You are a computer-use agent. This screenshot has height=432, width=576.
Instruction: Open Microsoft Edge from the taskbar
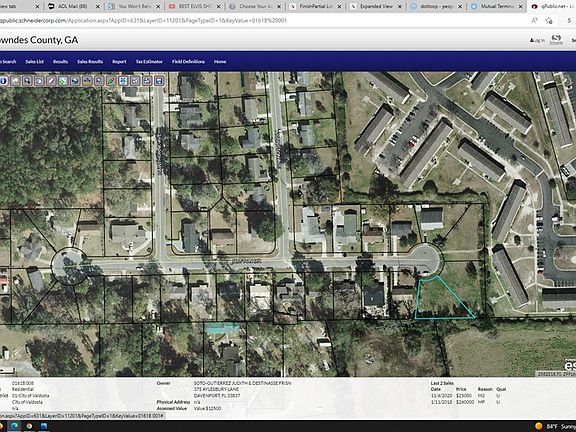click(x=14, y=426)
